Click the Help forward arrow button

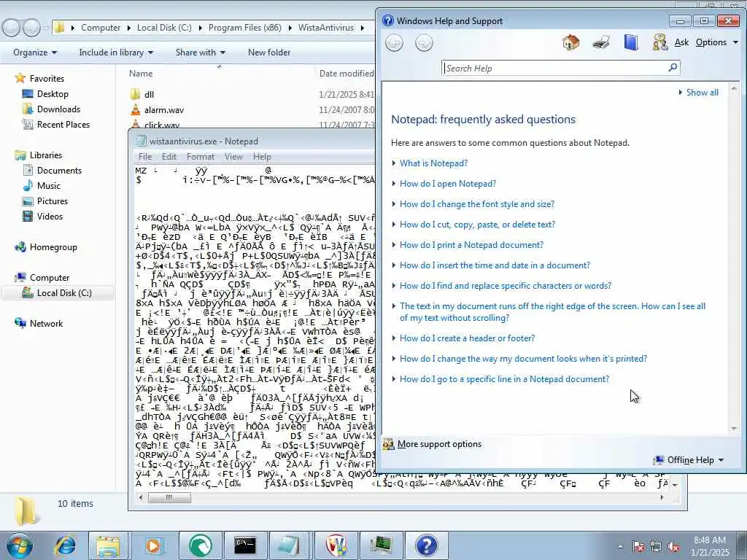[x=424, y=43]
